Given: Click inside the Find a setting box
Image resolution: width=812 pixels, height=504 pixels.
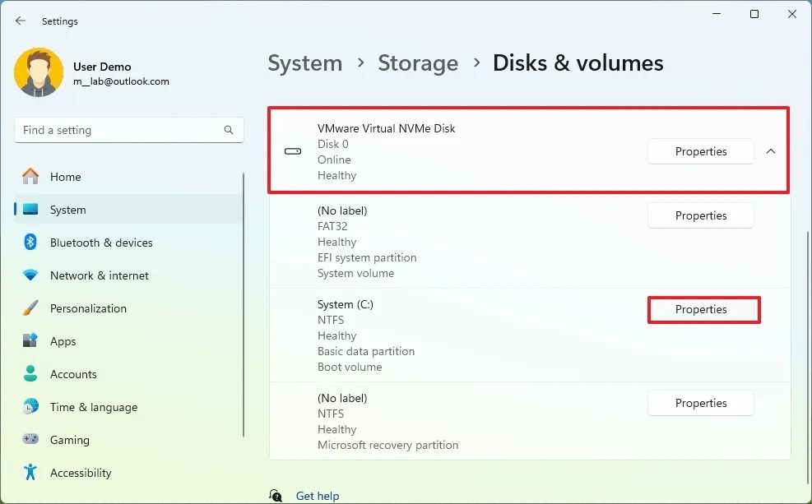Looking at the screenshot, I should pyautogui.click(x=123, y=130).
